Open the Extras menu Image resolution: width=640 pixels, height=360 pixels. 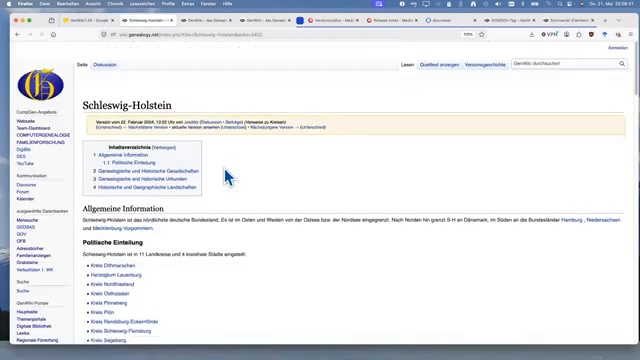188,4
